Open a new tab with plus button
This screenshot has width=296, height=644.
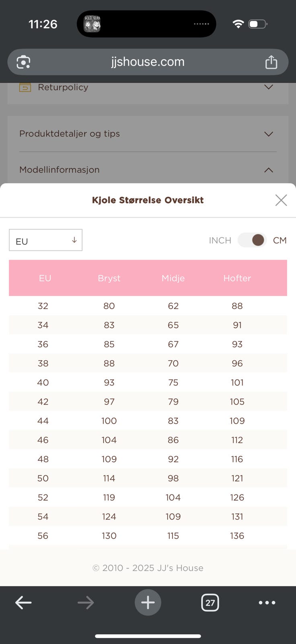click(148, 603)
